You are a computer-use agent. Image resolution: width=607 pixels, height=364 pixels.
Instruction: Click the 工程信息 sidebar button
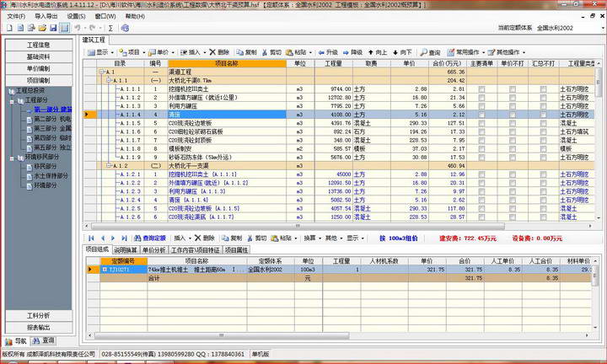click(39, 45)
